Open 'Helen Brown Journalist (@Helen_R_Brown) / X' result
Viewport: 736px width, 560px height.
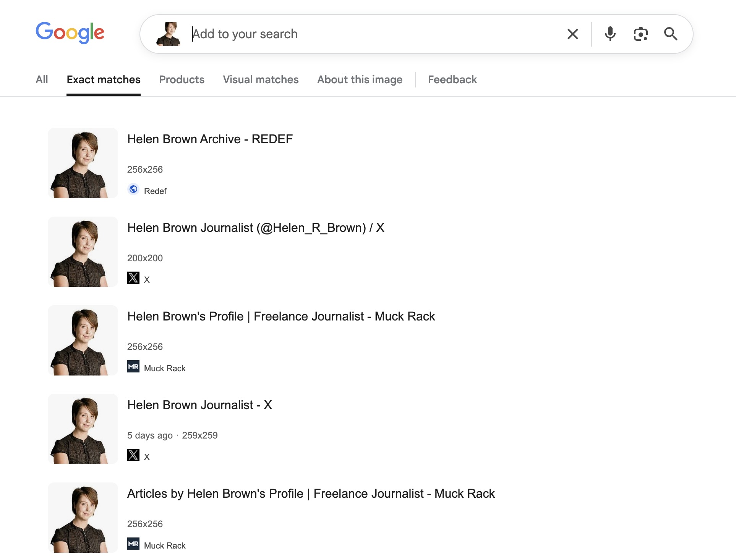pos(256,228)
